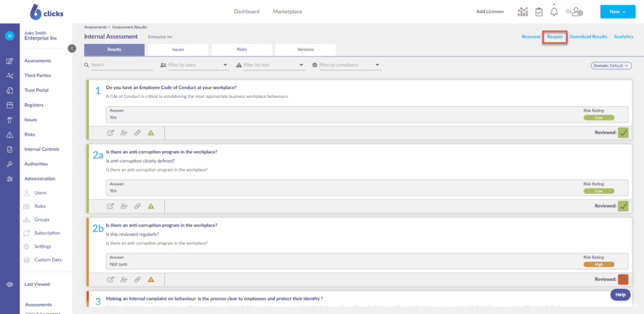
Task: Open the analytics chart icon in header
Action: click(x=523, y=12)
